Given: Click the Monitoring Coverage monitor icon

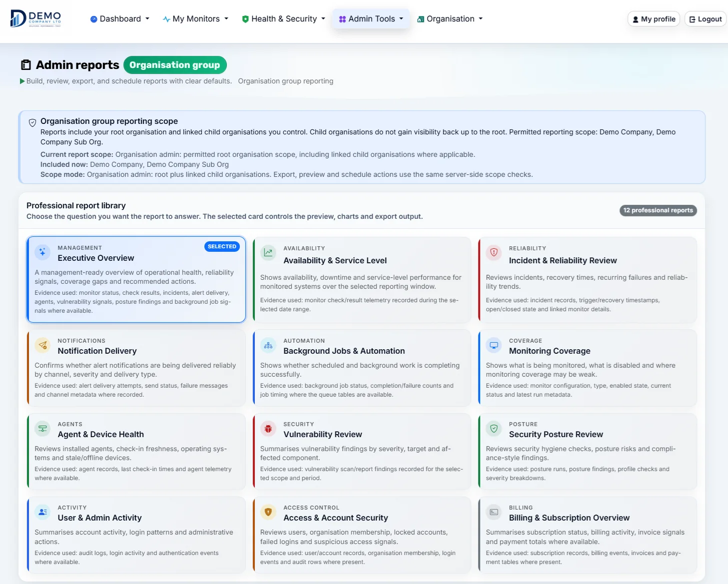Looking at the screenshot, I should (x=494, y=345).
